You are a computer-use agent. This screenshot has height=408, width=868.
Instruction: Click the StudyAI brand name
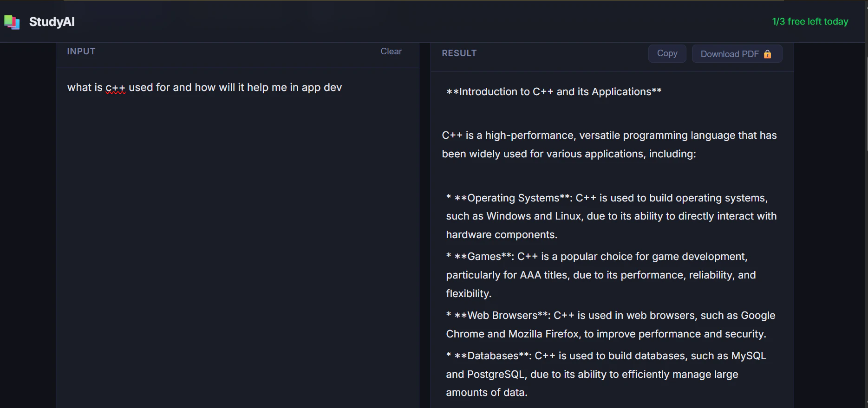pyautogui.click(x=52, y=22)
